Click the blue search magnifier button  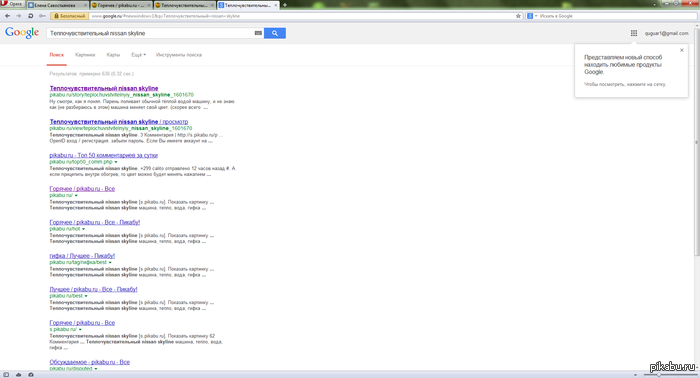click(275, 33)
